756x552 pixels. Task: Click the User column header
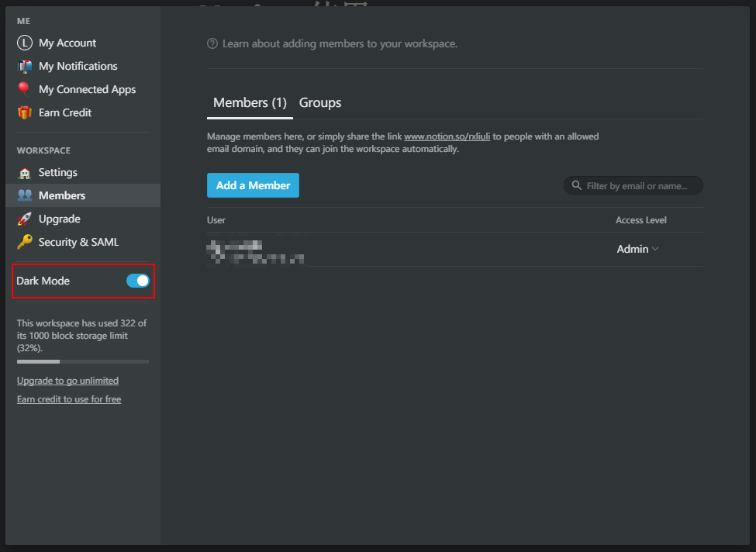[x=216, y=220]
